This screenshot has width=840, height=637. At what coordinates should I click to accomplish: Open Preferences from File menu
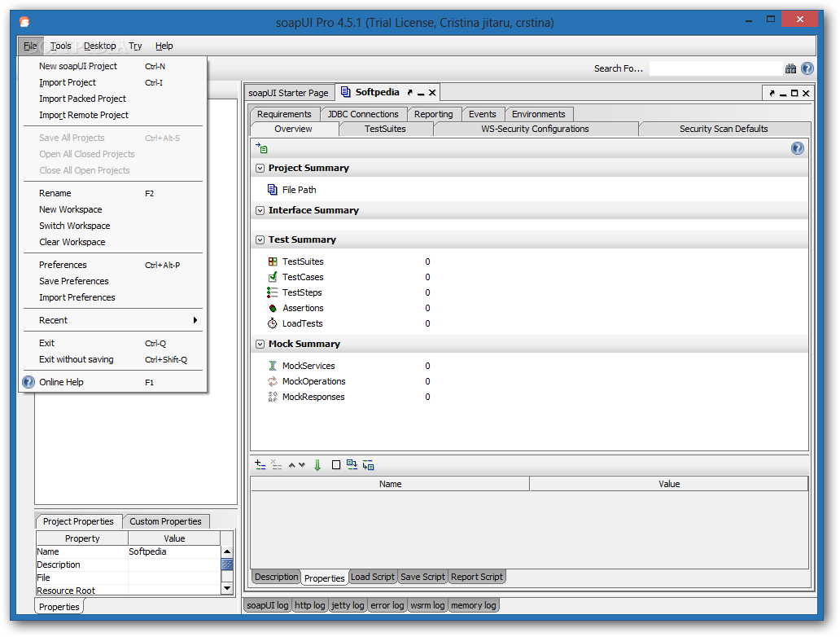(113, 265)
